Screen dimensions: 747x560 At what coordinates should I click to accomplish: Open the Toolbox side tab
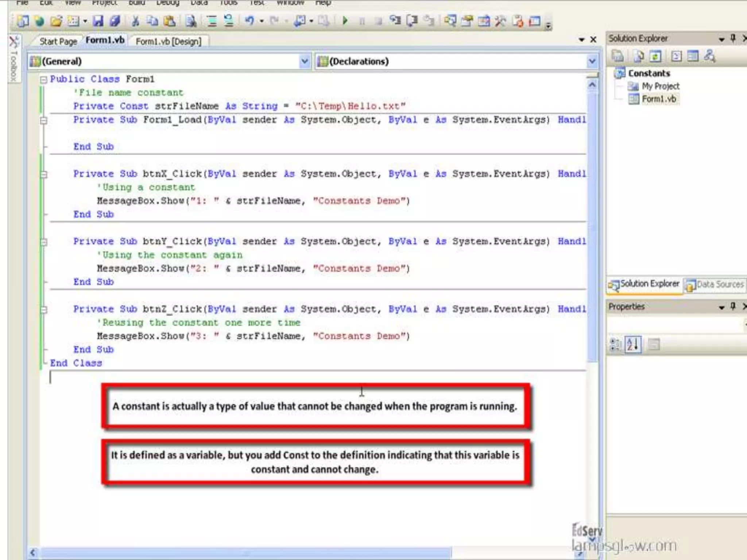click(x=14, y=58)
